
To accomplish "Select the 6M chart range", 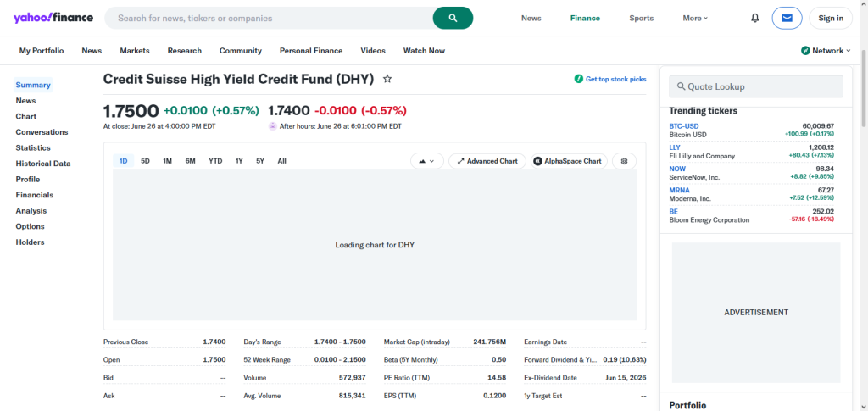I will click(x=191, y=161).
